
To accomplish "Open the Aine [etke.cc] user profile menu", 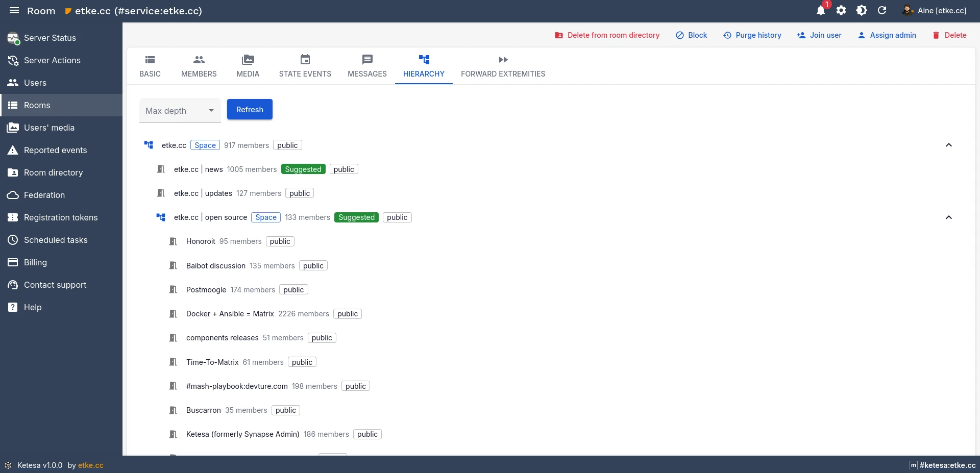I will tap(935, 11).
